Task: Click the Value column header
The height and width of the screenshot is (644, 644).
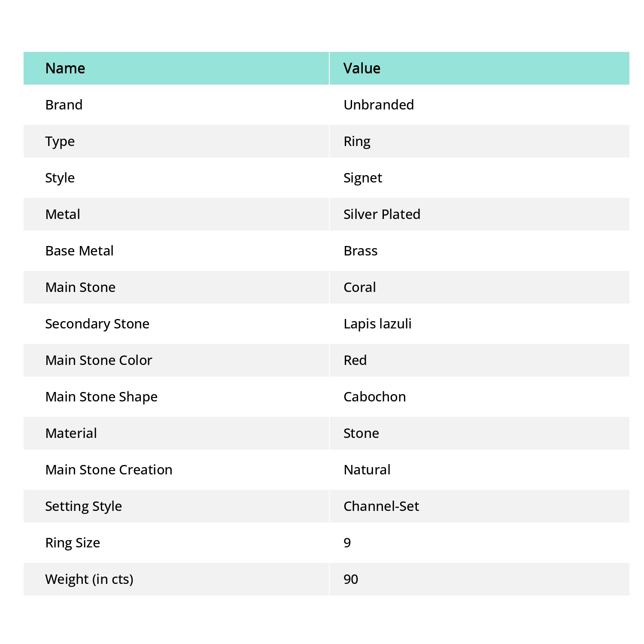Action: pyautogui.click(x=361, y=68)
